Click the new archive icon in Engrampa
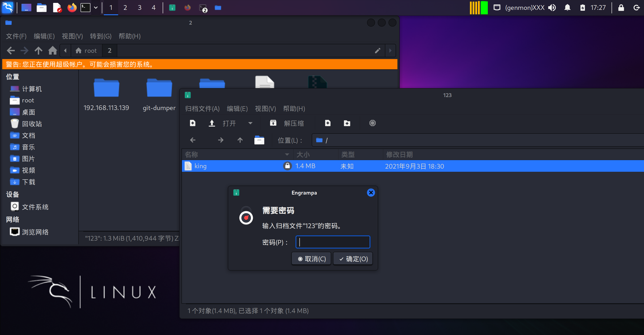Viewport: 644px width, 335px height. [192, 123]
